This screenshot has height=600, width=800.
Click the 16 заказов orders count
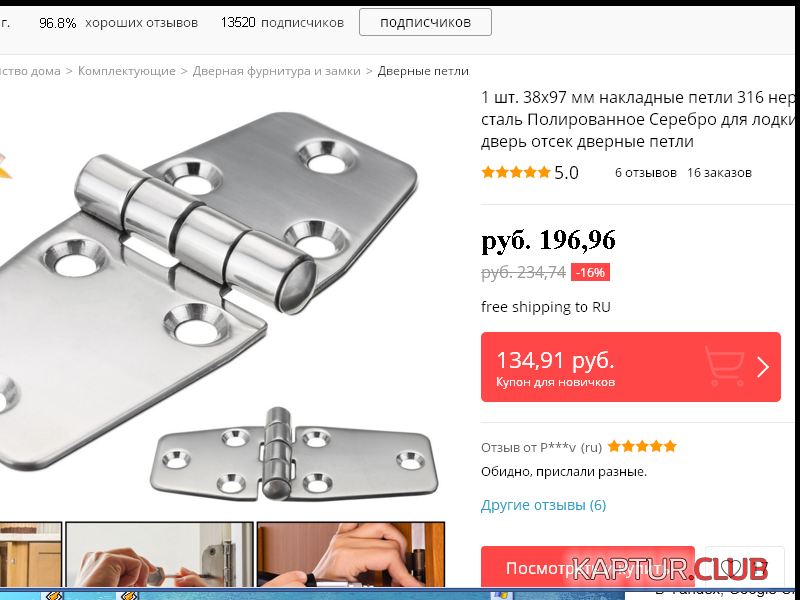tap(719, 172)
